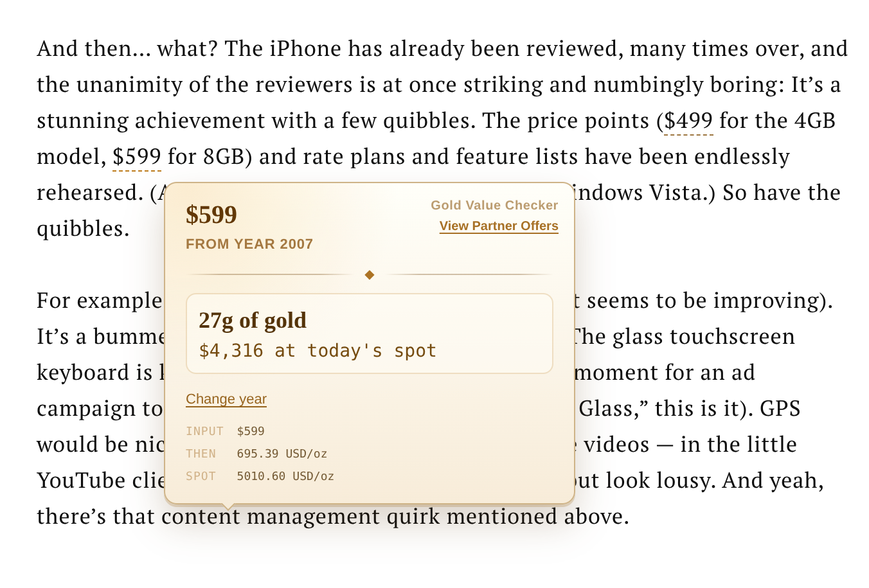869x588 pixels.
Task: Collapse the 27g of gold result card
Action: tap(370, 333)
